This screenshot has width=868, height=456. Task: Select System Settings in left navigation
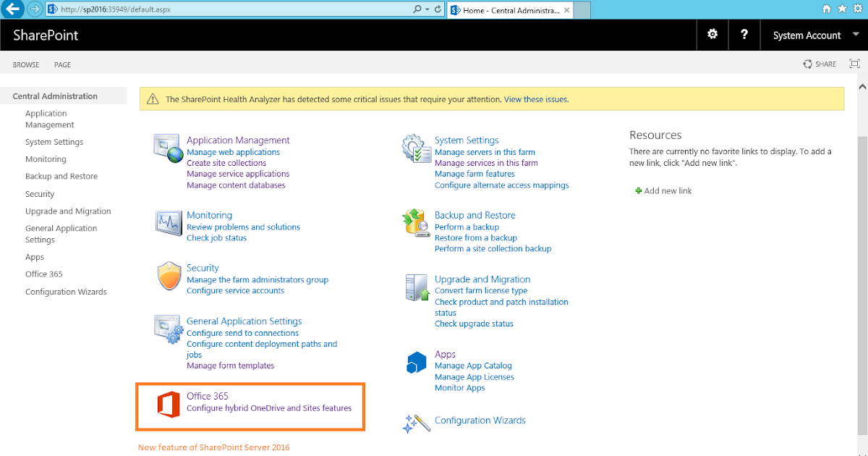54,142
